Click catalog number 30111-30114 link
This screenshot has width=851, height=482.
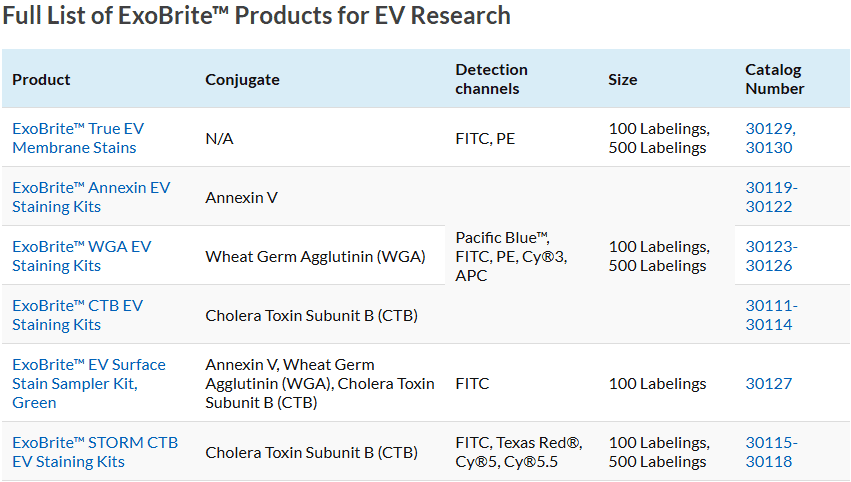pos(771,315)
